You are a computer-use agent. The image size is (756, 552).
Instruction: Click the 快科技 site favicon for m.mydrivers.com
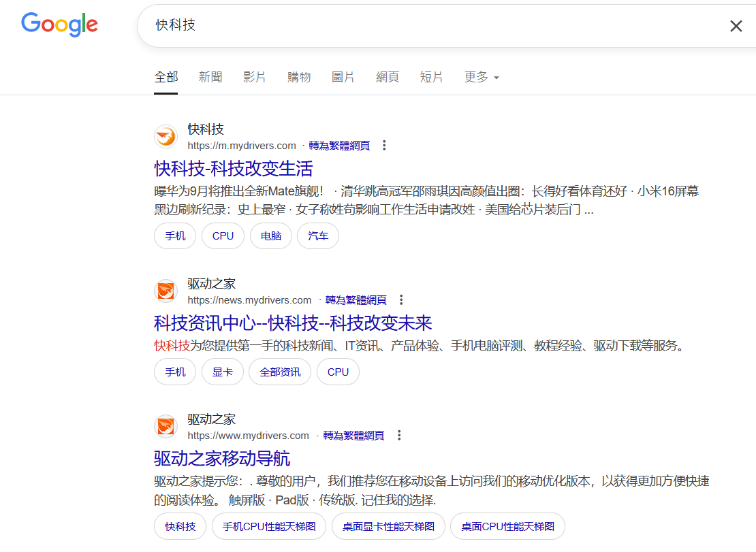166,137
